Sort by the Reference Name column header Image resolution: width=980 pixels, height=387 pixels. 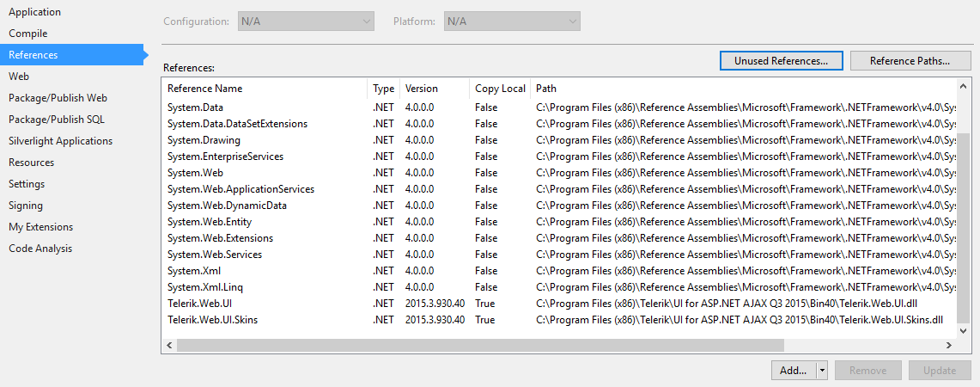205,89
